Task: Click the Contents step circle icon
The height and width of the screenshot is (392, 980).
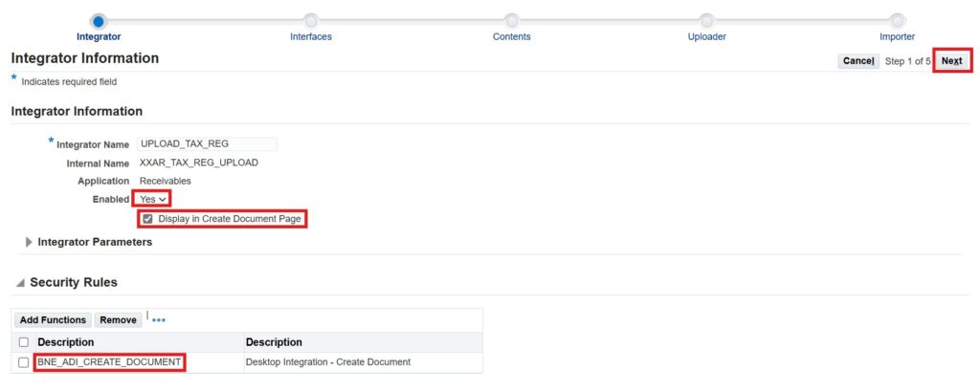Action: 511,20
